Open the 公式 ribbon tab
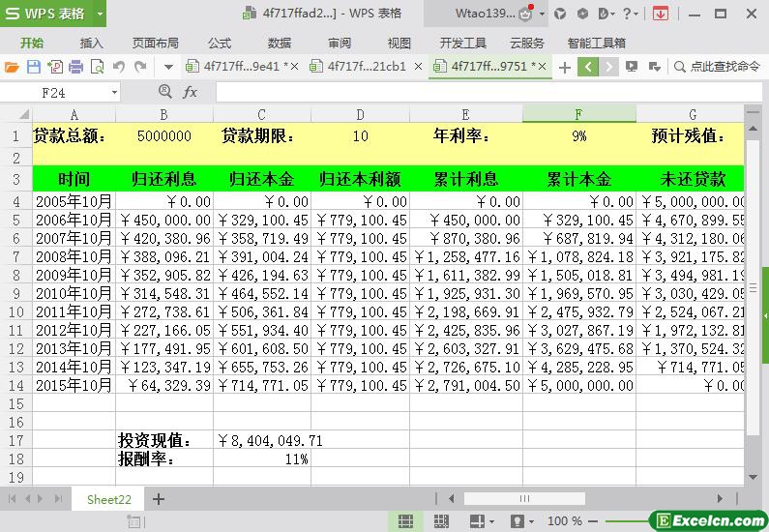Viewport: 769px width, 532px height. [220, 44]
